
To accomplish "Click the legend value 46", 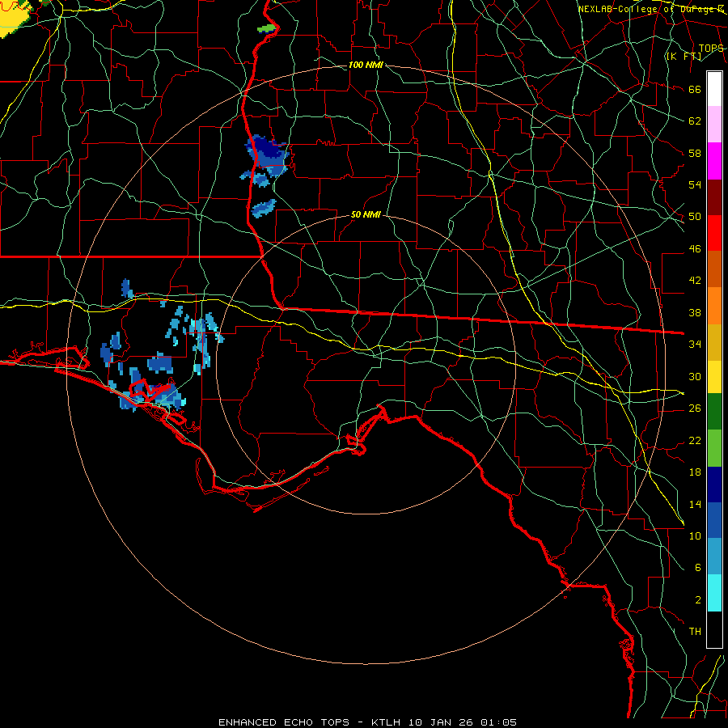I will (695, 249).
